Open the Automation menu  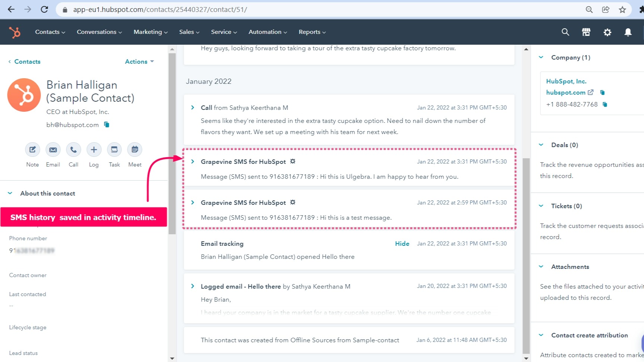click(267, 32)
